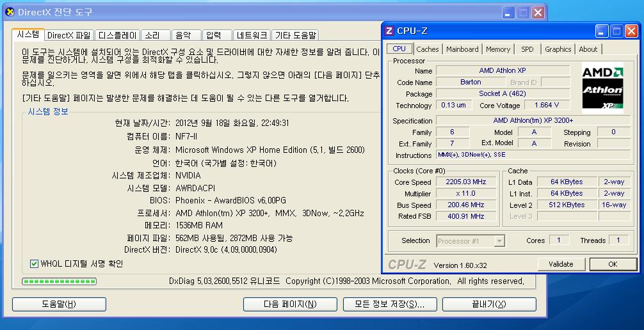Open the DirectX 파일 tab
This screenshot has height=330, width=644.
point(69,35)
